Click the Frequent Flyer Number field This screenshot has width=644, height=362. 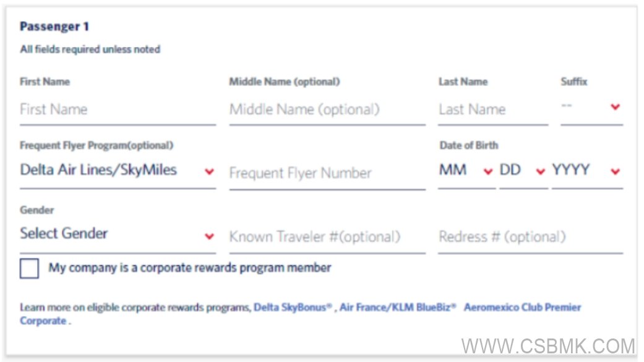[x=327, y=173]
